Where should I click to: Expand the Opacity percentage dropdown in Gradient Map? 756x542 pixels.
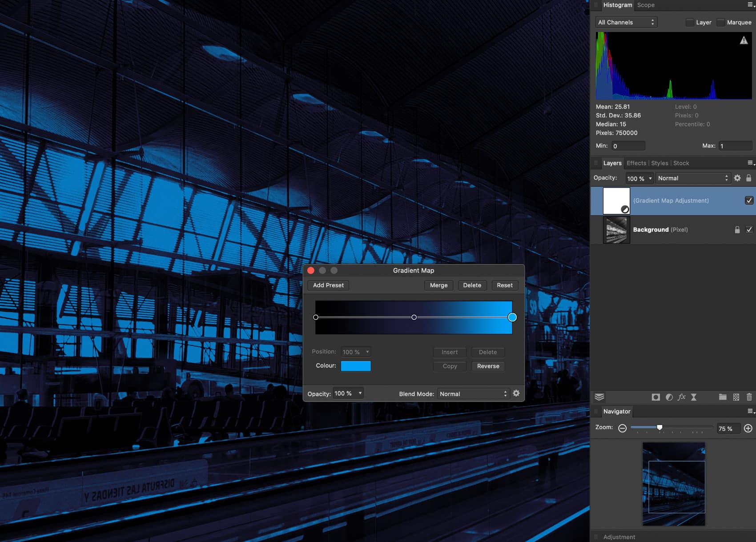tap(348, 393)
